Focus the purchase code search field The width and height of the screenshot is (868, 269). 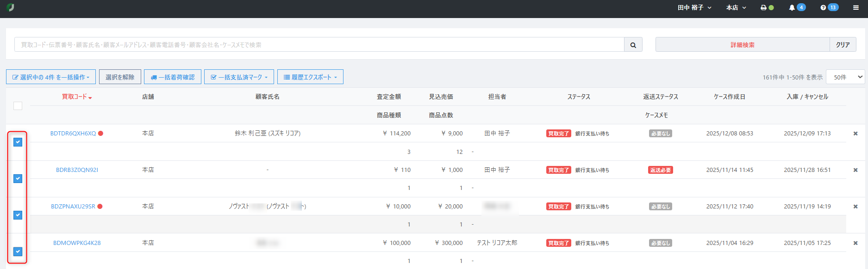[319, 45]
